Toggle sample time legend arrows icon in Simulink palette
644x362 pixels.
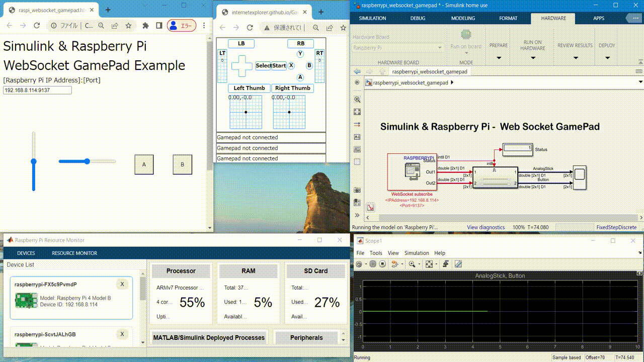click(357, 124)
